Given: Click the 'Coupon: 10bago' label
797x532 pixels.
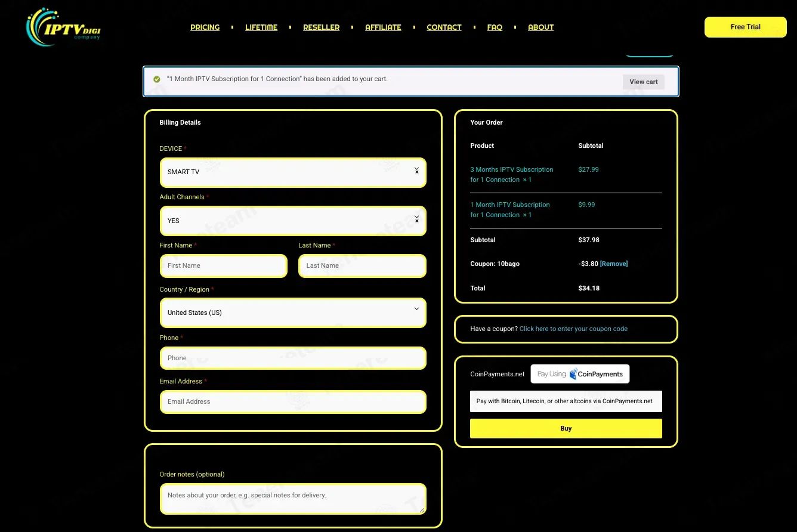Looking at the screenshot, I should click(x=495, y=264).
